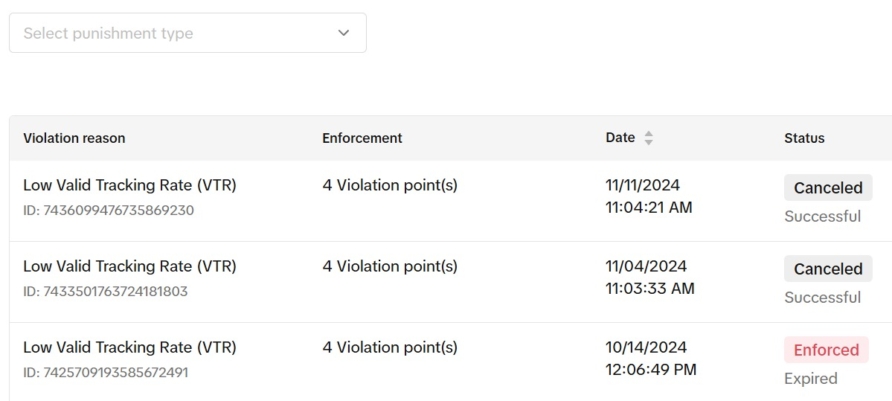Click 4 Violation point(s) in the 11/04/2024 row

[x=390, y=267]
